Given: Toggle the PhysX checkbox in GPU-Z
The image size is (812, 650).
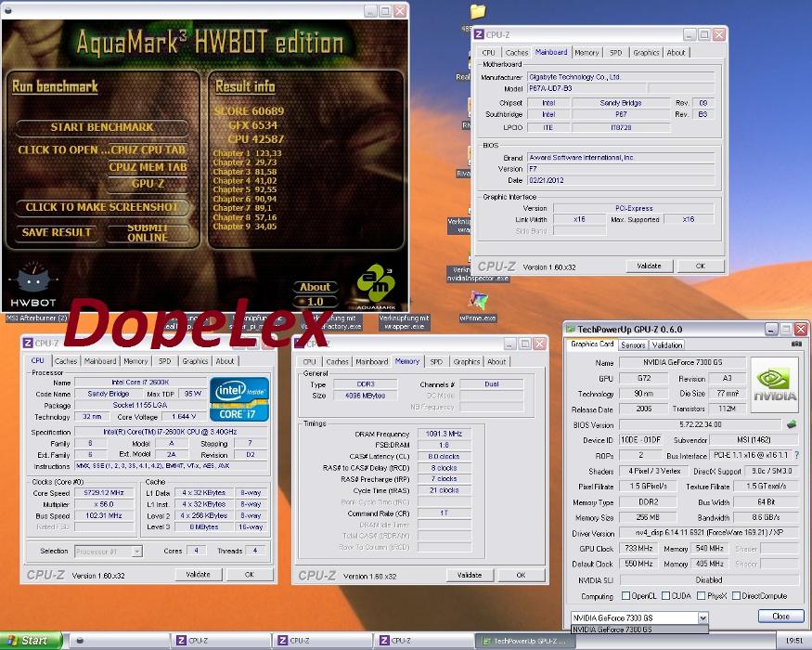Looking at the screenshot, I should [x=702, y=595].
